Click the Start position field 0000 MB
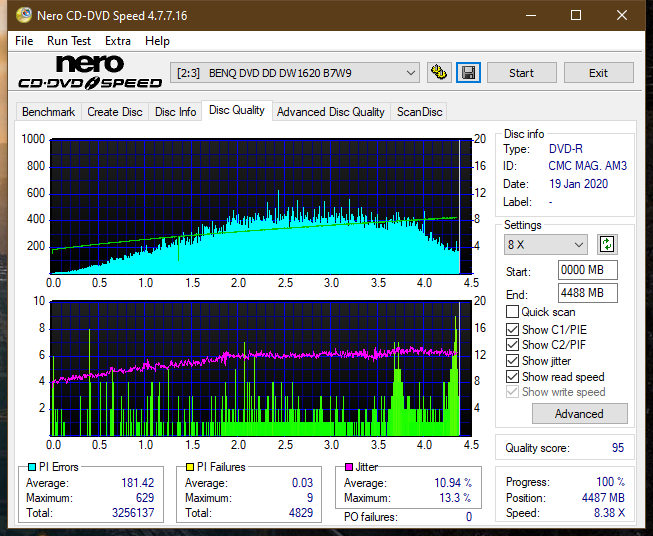This screenshot has height=536, width=653. coord(587,270)
